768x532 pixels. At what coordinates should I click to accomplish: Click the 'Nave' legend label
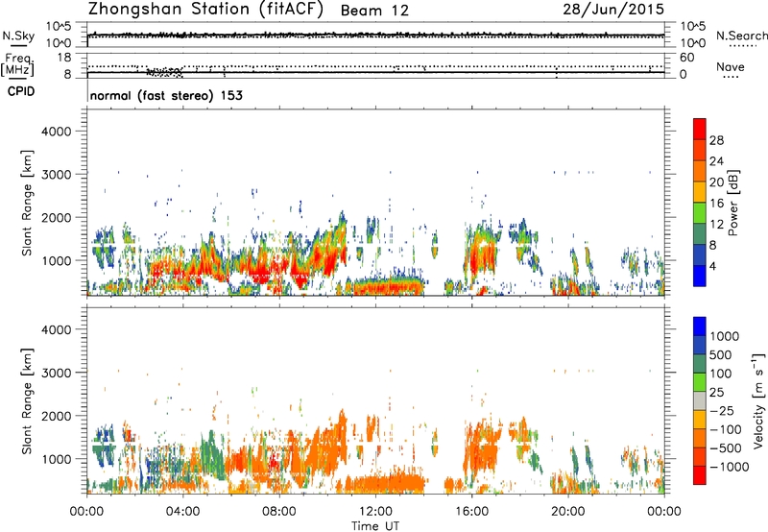[x=731, y=66]
